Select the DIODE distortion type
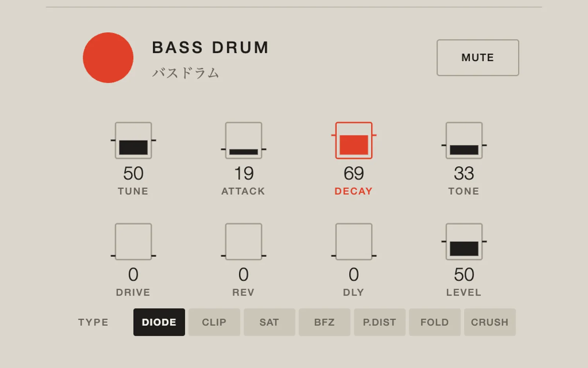Screen dimensions: 588x368 coord(159,322)
